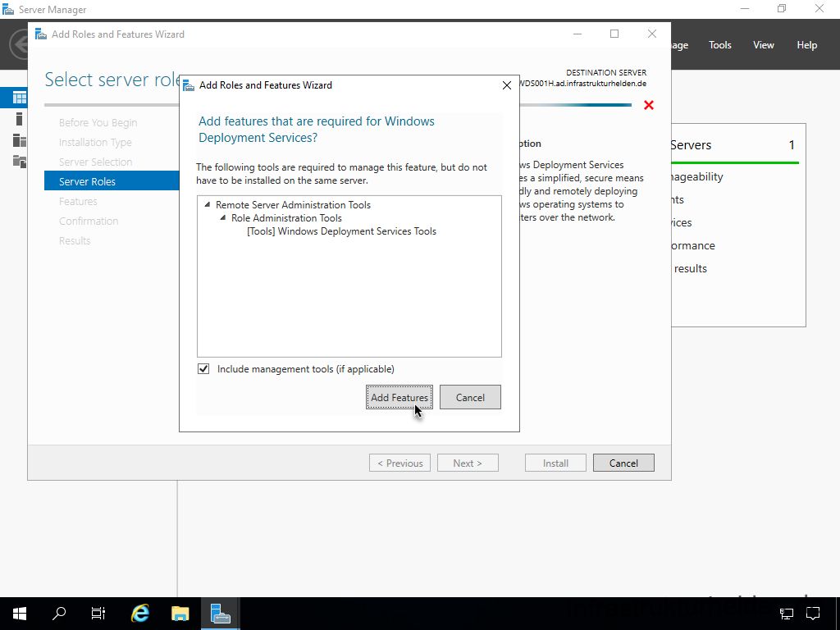Image resolution: width=840 pixels, height=630 pixels.
Task: Cancel the Add Roles and Features Wizard
Action: pyautogui.click(x=623, y=463)
